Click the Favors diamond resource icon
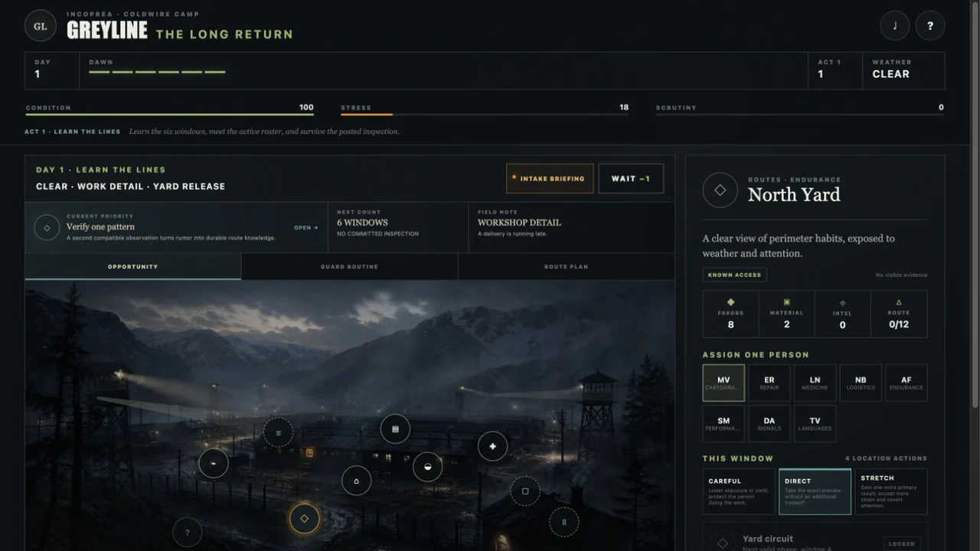Screen dimensions: 980x551 click(x=730, y=302)
